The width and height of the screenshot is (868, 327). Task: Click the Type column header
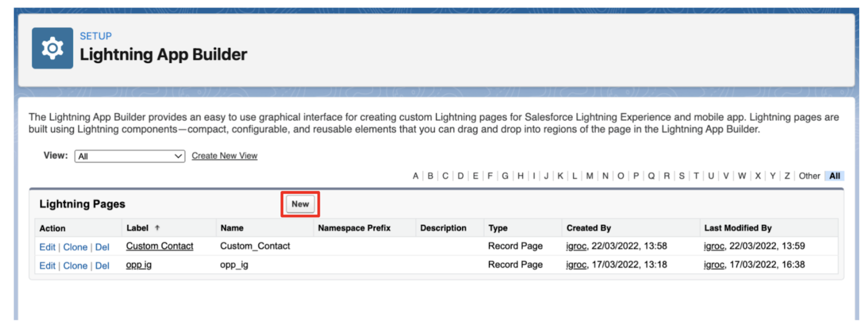click(498, 228)
